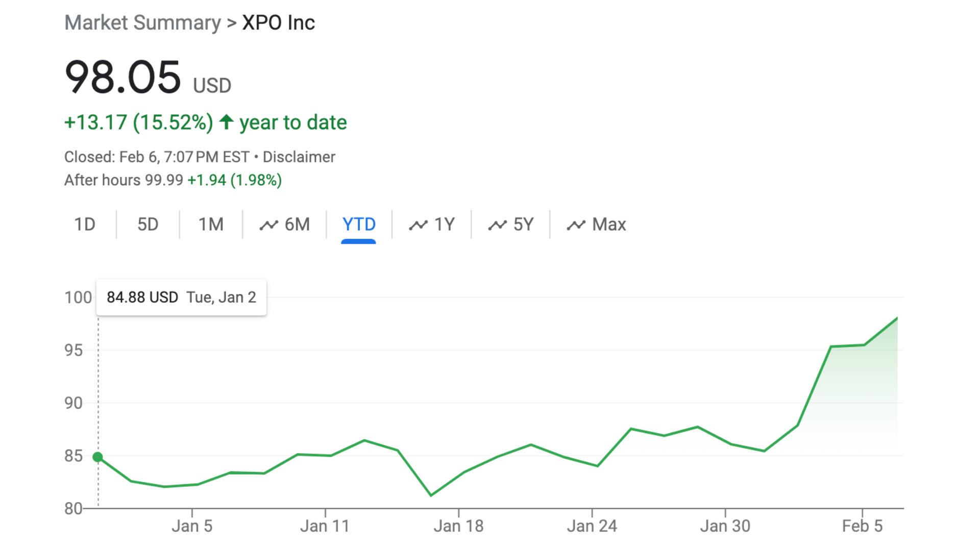Click the chart line's final peak
This screenshot has height=551, width=980.
point(897,318)
